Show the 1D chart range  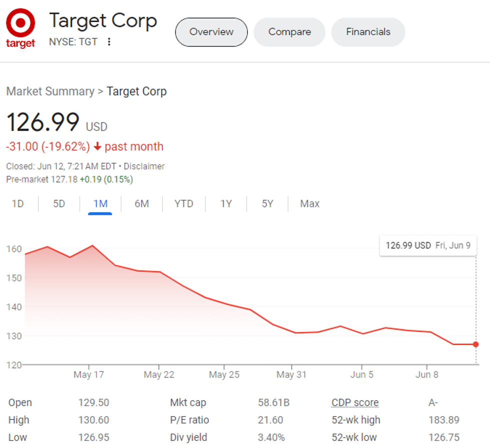pyautogui.click(x=17, y=204)
